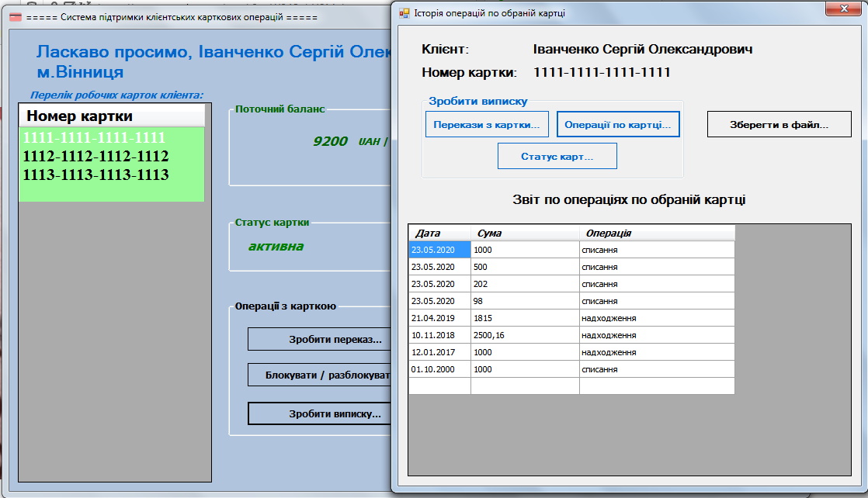Select the sum cell '98'
The width and height of the screenshot is (868, 498).
[x=525, y=301]
